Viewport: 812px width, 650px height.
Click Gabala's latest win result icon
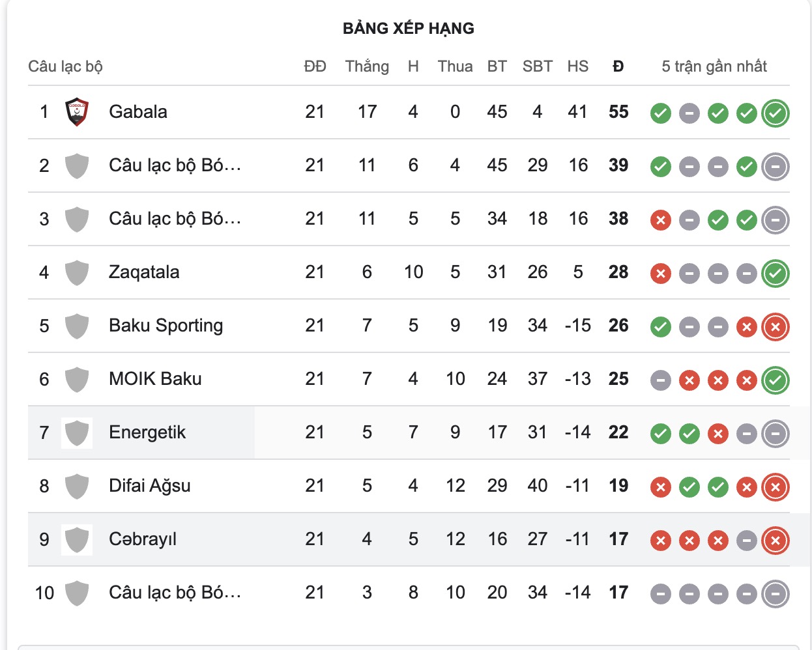pyautogui.click(x=775, y=113)
